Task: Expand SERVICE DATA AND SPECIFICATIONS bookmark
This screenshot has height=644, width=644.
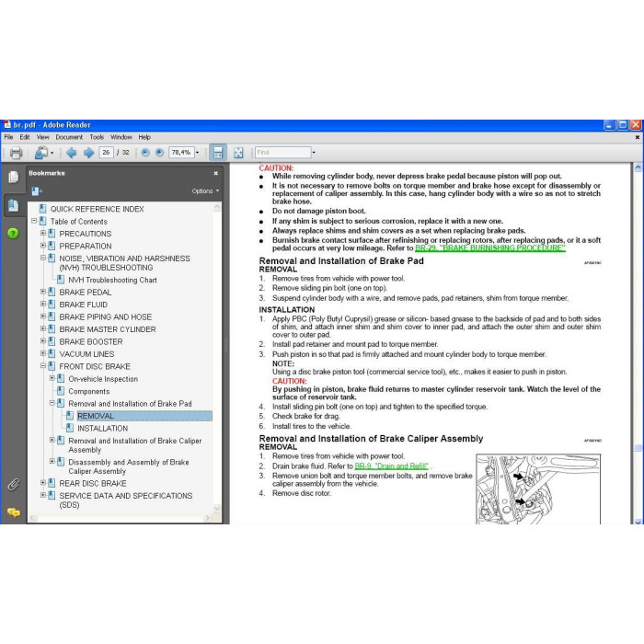Action: coord(43,495)
